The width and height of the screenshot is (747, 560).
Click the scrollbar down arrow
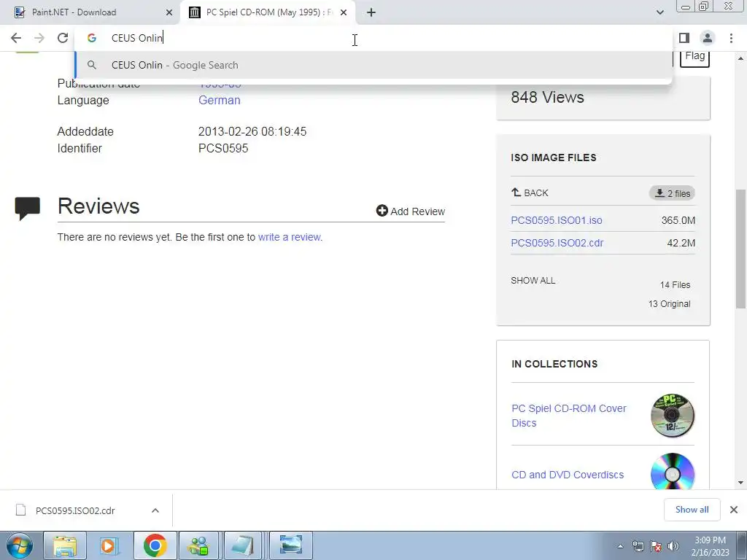tap(740, 483)
